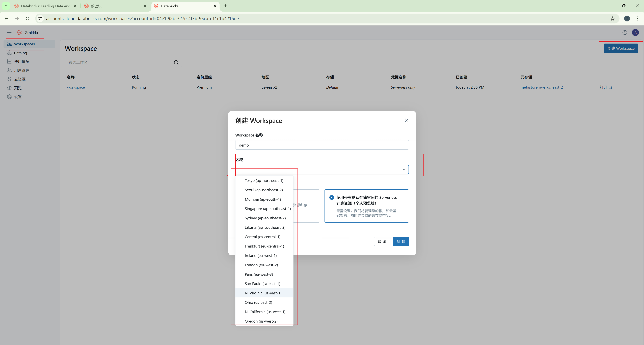Select Seoul (ap-northeast-2) region

click(264, 190)
